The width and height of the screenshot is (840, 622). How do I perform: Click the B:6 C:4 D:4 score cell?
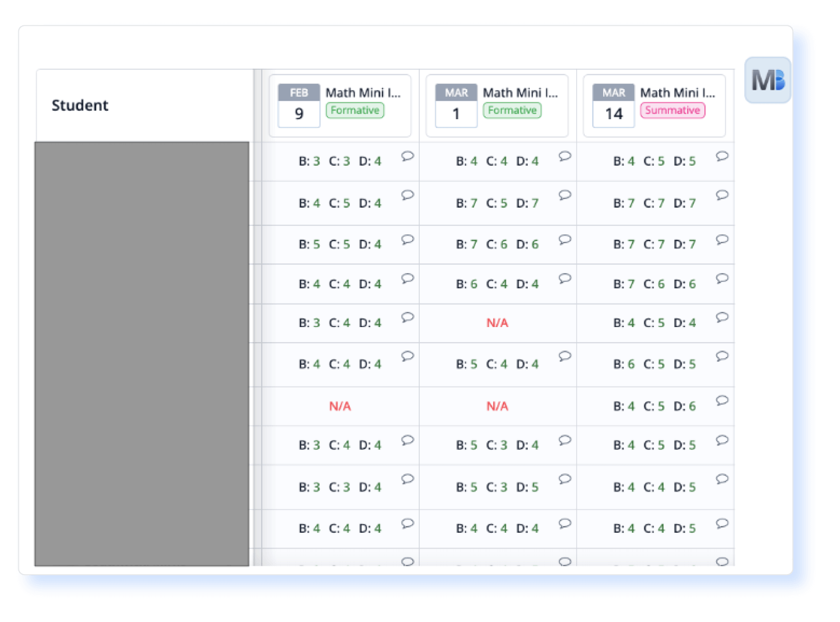coord(497,284)
